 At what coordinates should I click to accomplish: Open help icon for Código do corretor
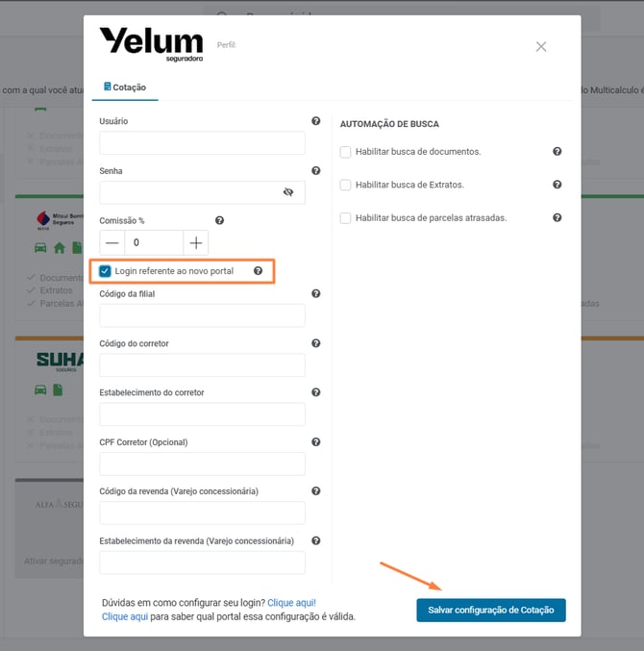316,343
